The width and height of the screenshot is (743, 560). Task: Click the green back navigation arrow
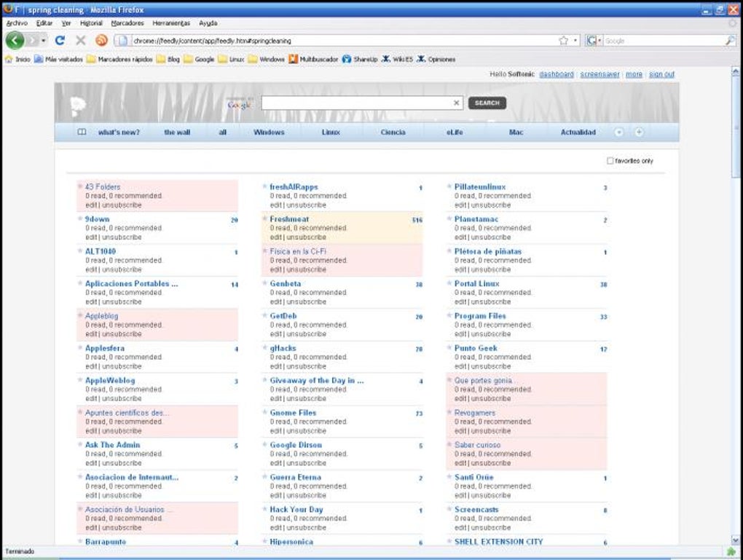[15, 41]
